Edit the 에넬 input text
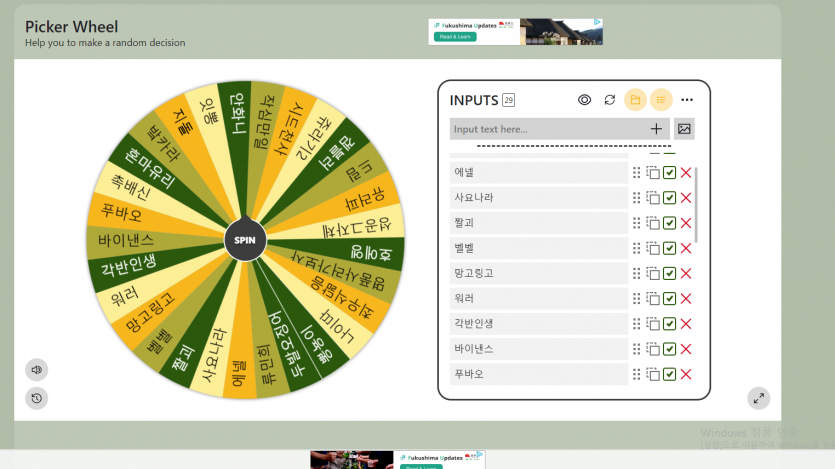Viewport: 835px width, 469px height. coord(539,172)
